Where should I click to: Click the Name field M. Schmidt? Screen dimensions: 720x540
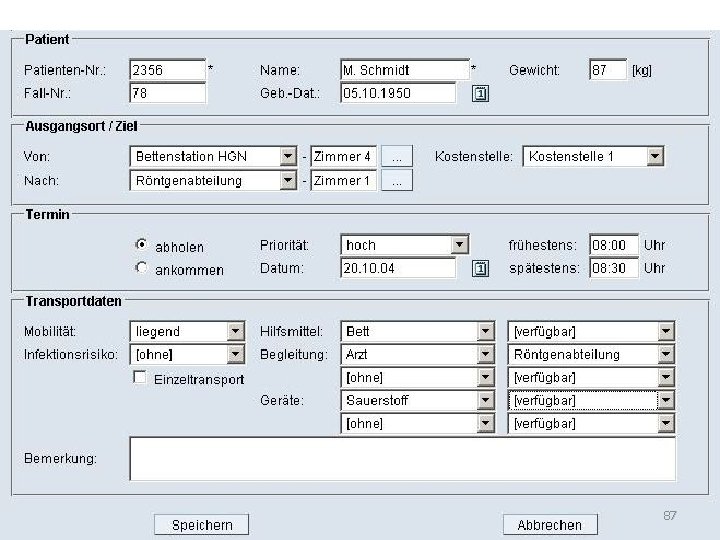pos(405,70)
